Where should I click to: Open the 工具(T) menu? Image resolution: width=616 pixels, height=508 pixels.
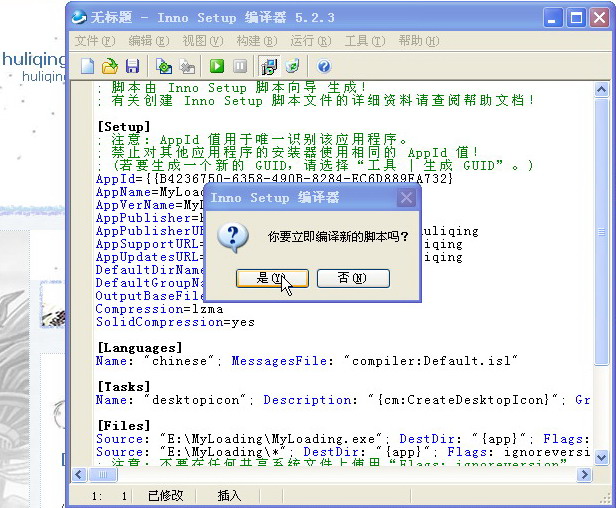tap(365, 40)
